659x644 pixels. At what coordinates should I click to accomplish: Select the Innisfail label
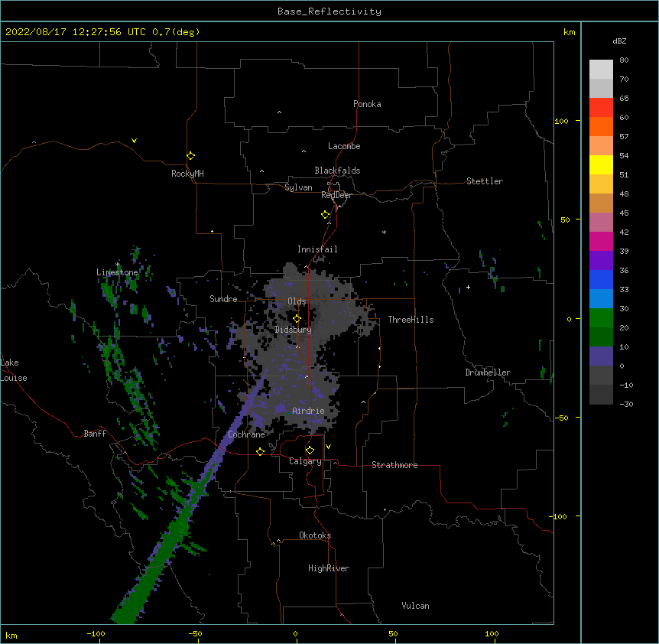coord(317,249)
